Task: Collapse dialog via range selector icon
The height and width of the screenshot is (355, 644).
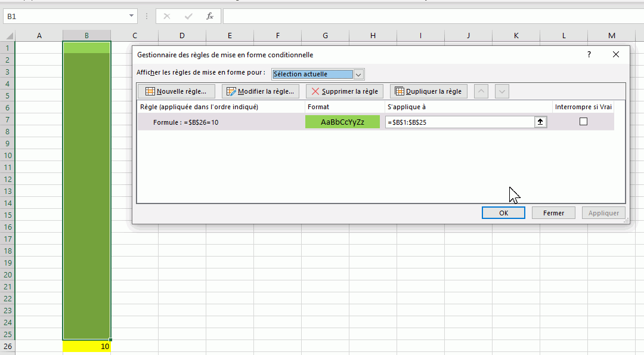Action: click(x=540, y=122)
